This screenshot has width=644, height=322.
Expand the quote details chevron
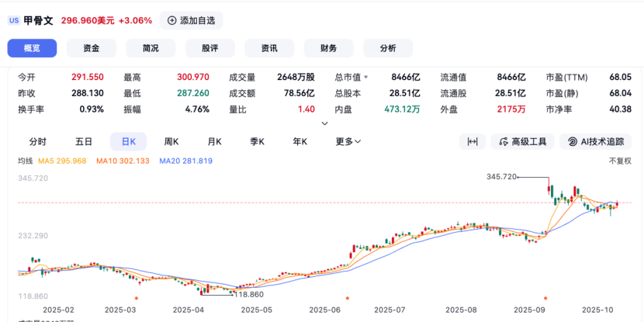324,123
